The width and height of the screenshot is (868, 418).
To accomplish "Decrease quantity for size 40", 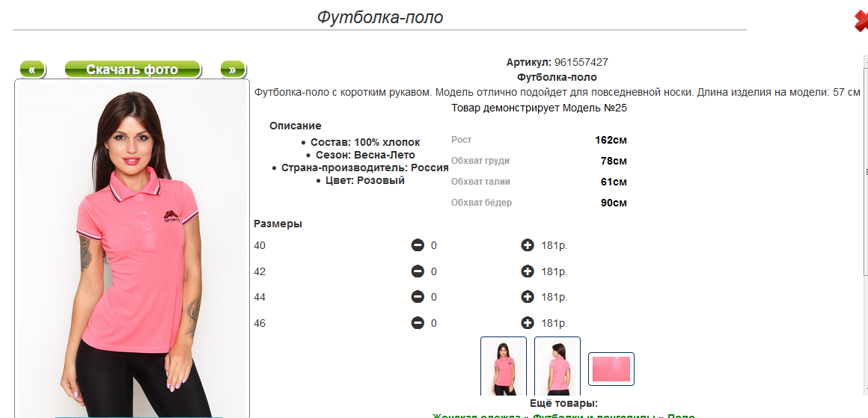I will [418, 245].
